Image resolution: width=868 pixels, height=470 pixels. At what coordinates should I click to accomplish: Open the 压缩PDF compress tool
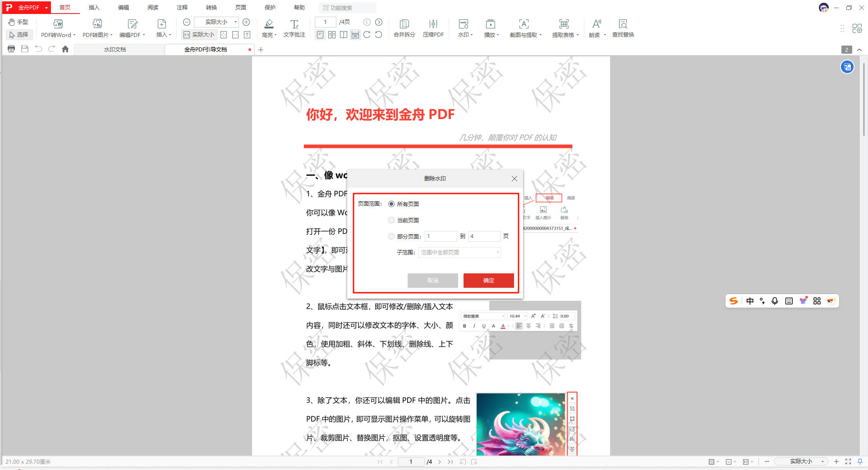[433, 28]
